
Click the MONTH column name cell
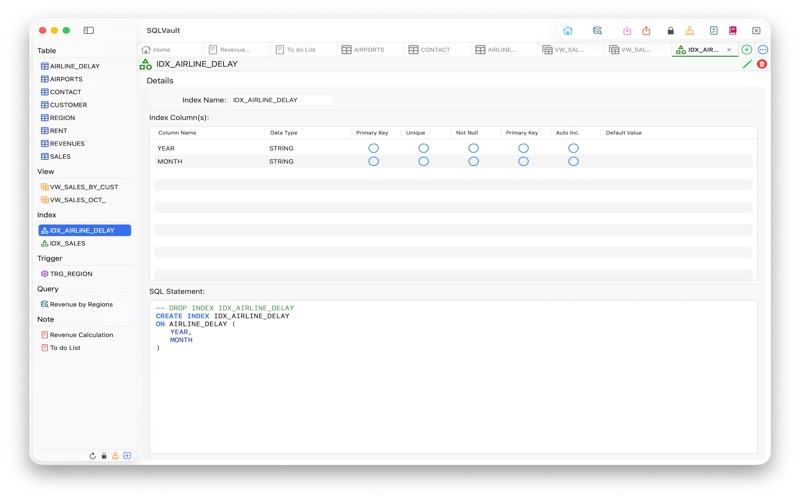(170, 161)
